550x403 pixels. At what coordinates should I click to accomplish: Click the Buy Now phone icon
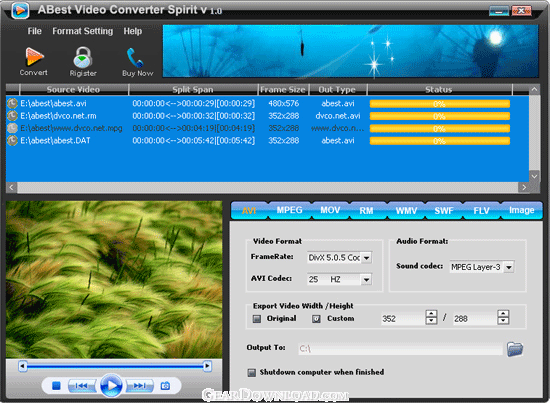point(135,58)
